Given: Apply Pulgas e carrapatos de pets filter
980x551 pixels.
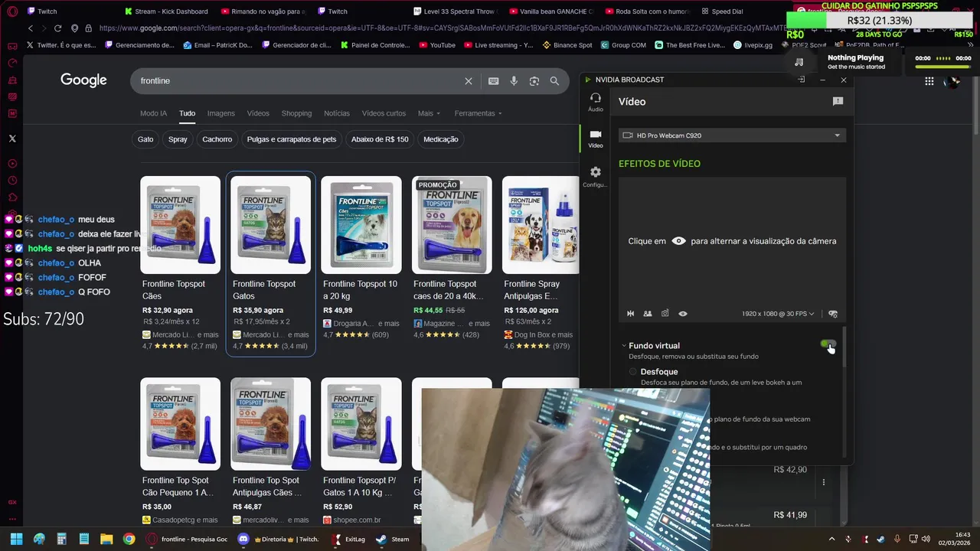Looking at the screenshot, I should [x=292, y=139].
